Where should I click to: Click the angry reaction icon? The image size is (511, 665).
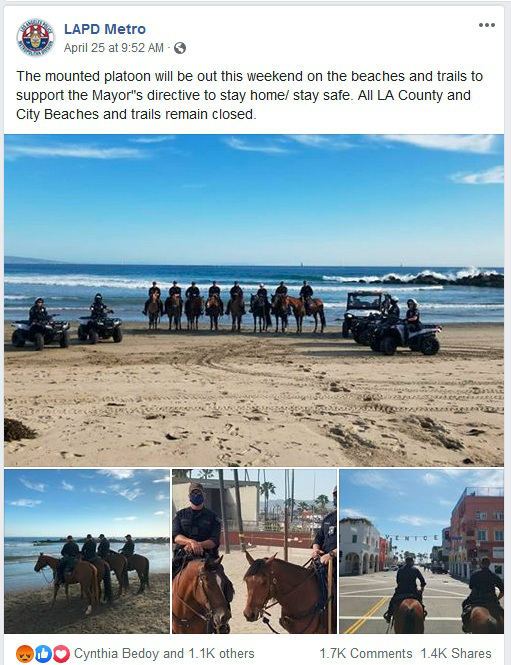tap(25, 654)
